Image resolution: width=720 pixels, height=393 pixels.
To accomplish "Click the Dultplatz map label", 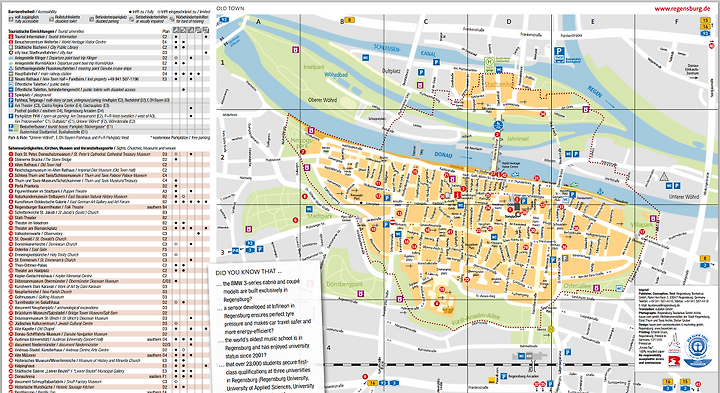I will 391,71.
